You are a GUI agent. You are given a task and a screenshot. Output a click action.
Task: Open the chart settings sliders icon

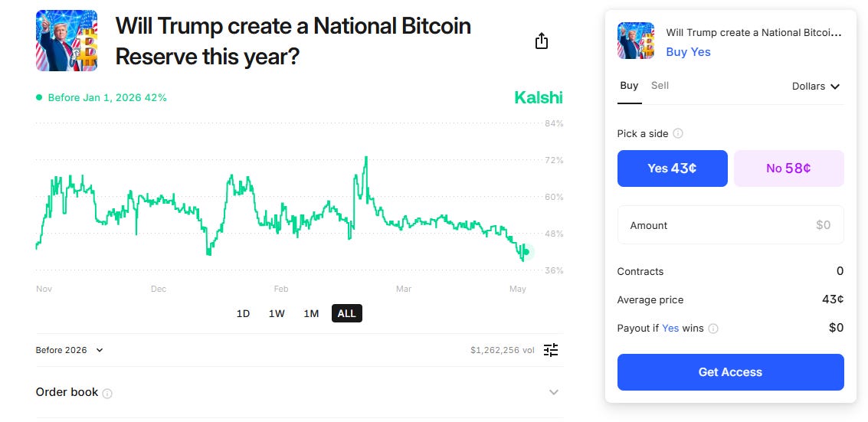pyautogui.click(x=551, y=350)
